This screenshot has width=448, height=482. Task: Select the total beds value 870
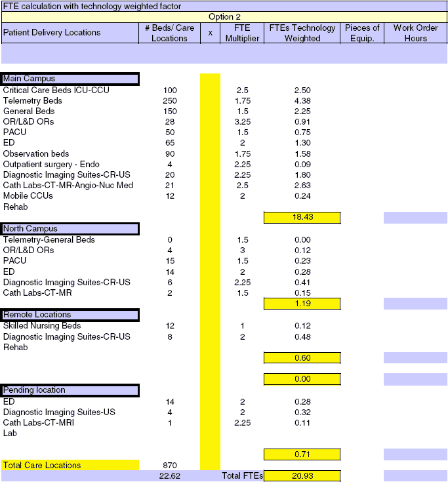click(x=170, y=465)
